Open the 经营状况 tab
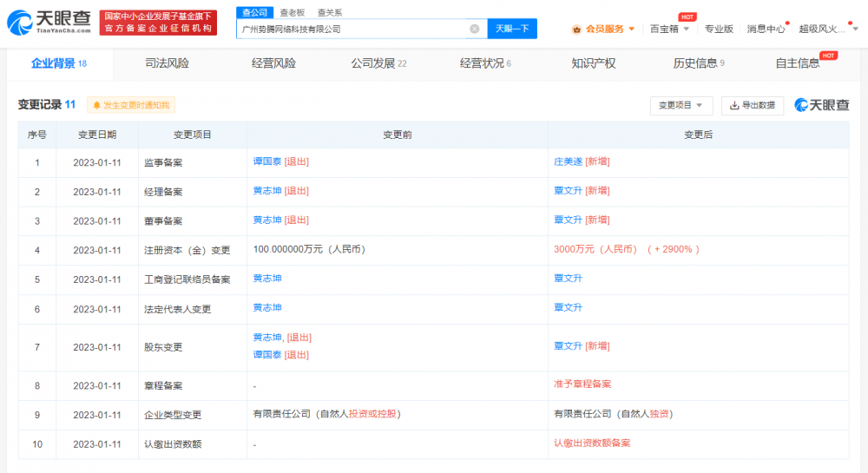The image size is (868, 473). point(485,63)
